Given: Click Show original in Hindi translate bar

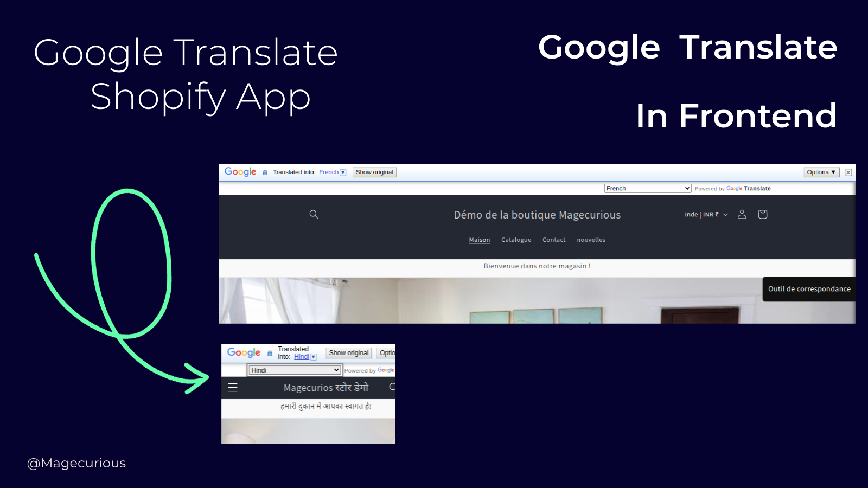Looking at the screenshot, I should (x=349, y=353).
